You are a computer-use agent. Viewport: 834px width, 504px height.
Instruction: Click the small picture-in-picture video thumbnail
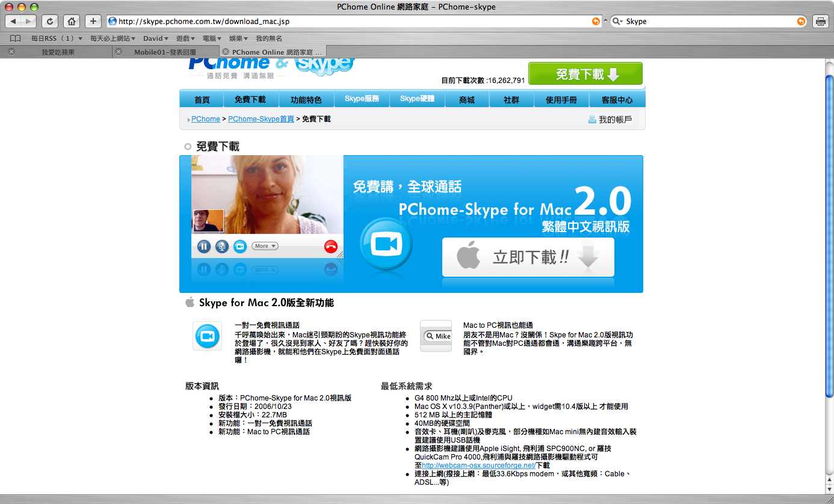point(208,221)
